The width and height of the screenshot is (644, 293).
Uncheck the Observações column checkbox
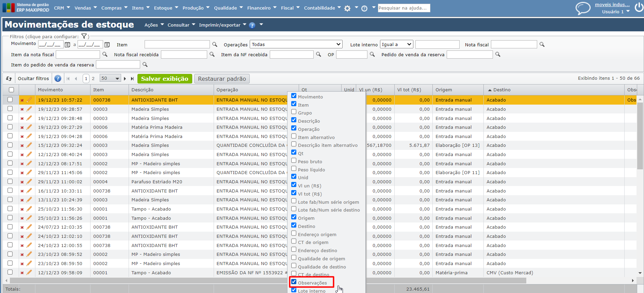click(x=294, y=282)
